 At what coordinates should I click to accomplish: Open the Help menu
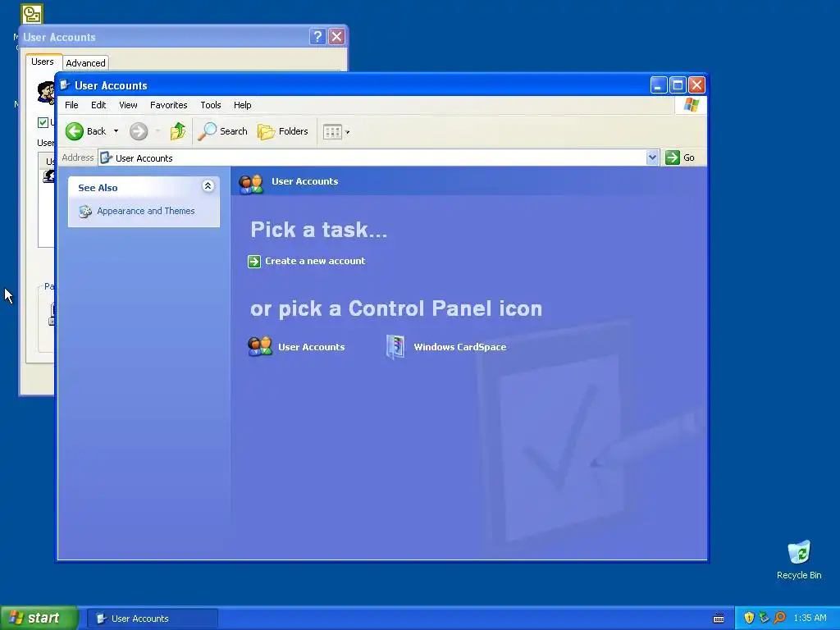[242, 105]
